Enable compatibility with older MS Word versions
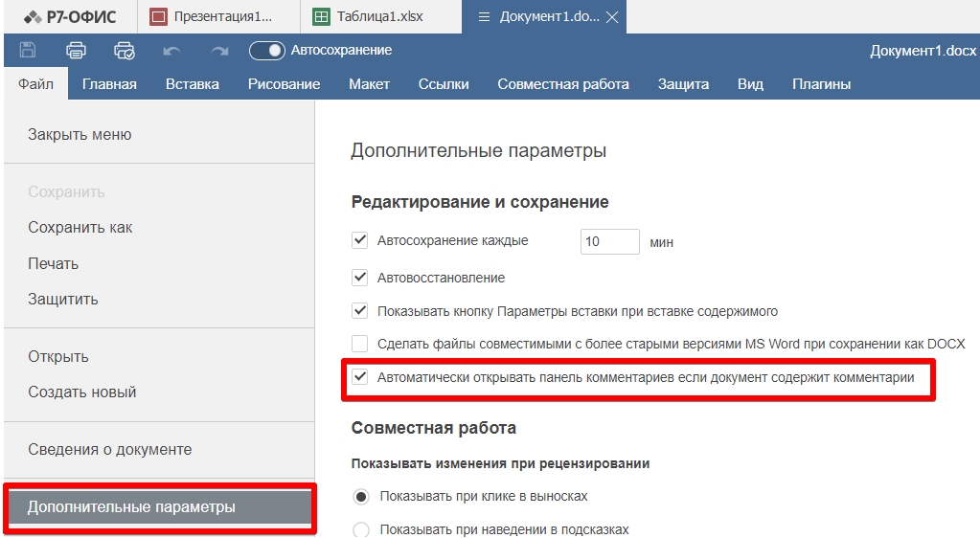Image resolution: width=980 pixels, height=538 pixels. click(360, 343)
